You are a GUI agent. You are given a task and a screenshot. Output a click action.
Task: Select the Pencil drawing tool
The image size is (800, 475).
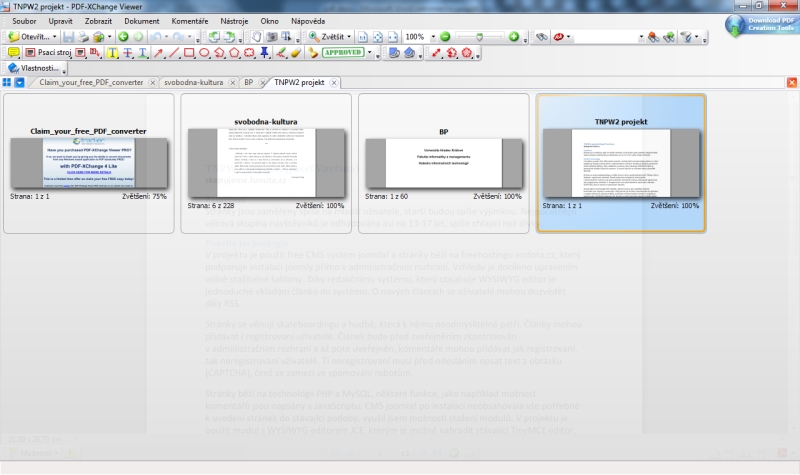point(281,53)
